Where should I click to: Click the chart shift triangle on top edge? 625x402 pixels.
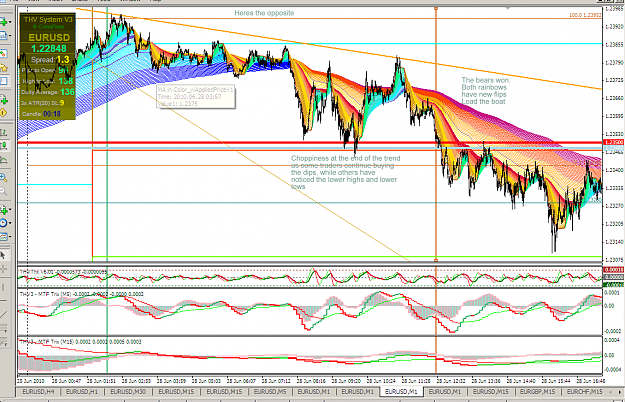pyautogui.click(x=507, y=8)
